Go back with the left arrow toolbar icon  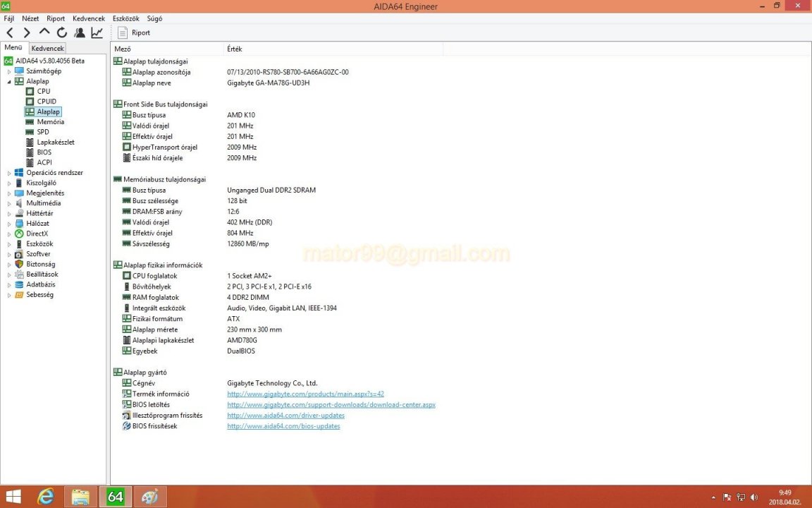pos(10,32)
